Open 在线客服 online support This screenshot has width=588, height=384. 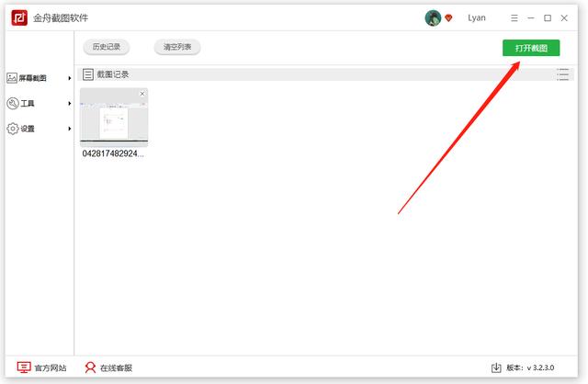[x=108, y=367]
